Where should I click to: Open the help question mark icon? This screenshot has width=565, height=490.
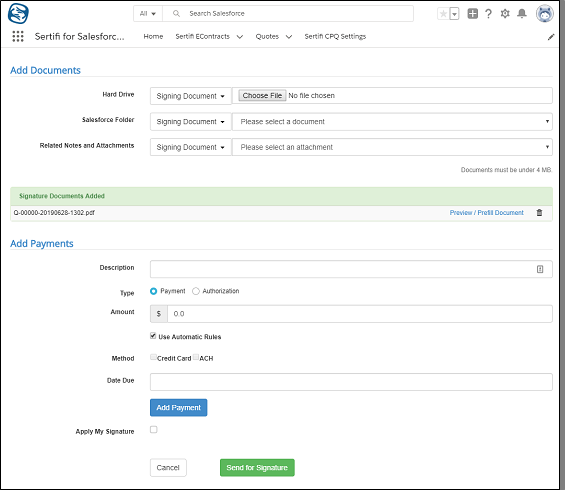pos(488,14)
